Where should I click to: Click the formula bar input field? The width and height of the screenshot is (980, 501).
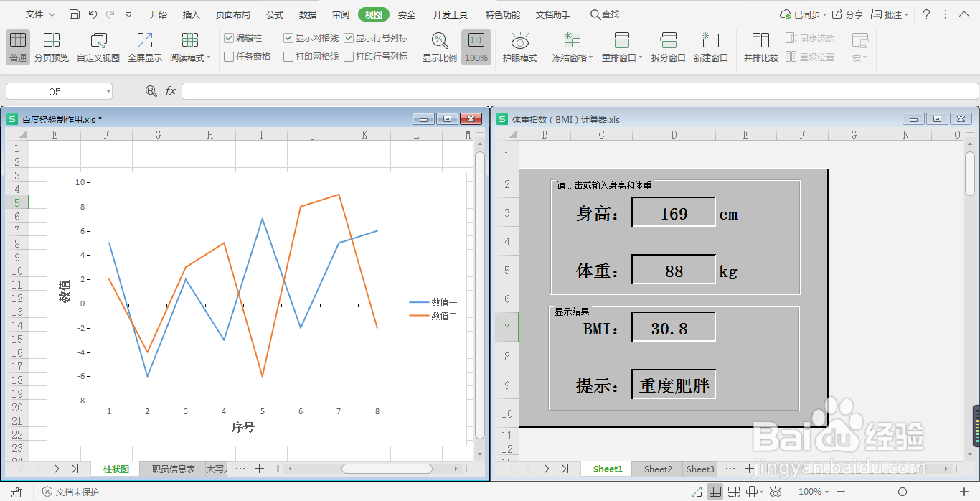pos(580,91)
